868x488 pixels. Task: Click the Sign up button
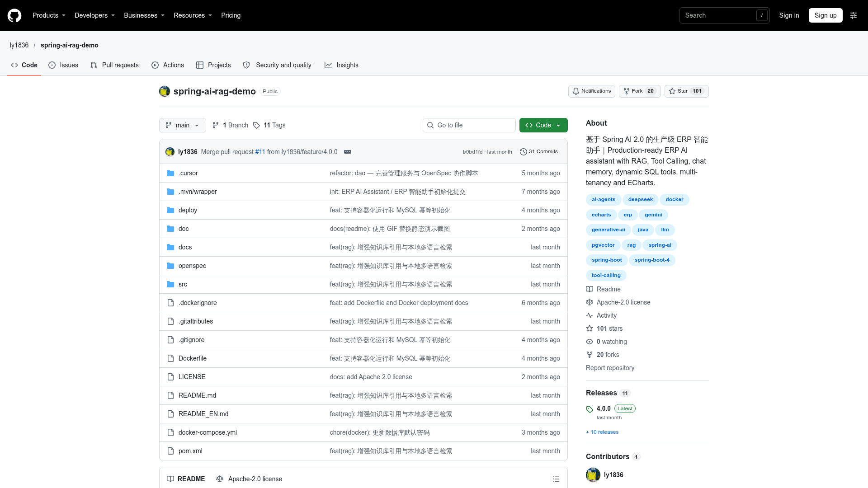(826, 15)
